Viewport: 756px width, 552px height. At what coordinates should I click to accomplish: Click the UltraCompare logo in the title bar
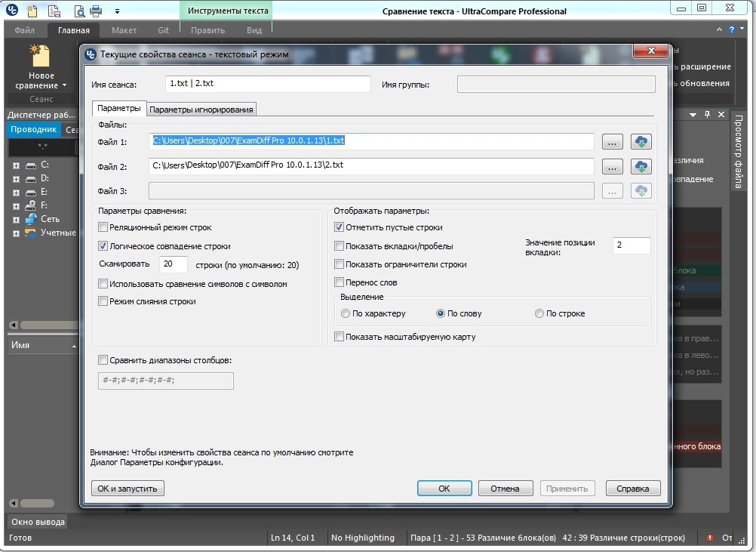tap(11, 9)
